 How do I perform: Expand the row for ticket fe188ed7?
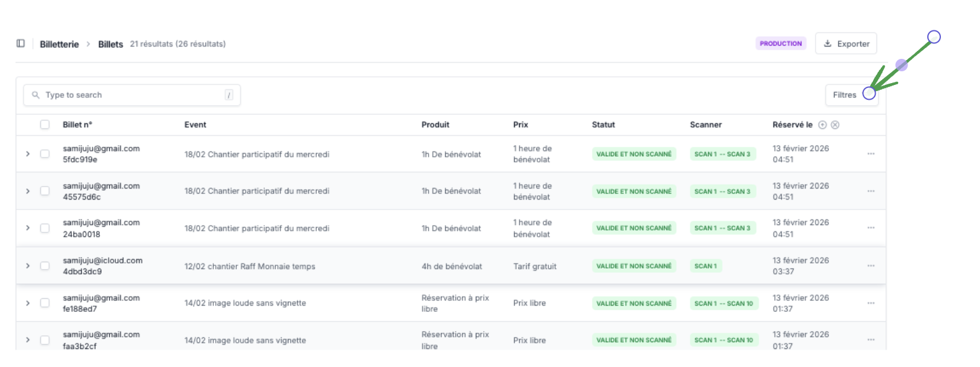coord(27,303)
